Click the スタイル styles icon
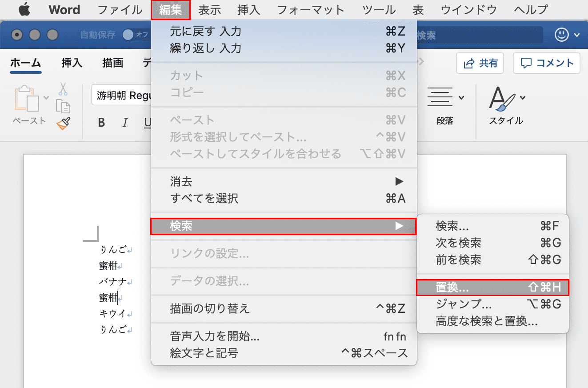The image size is (588, 388). click(x=502, y=98)
